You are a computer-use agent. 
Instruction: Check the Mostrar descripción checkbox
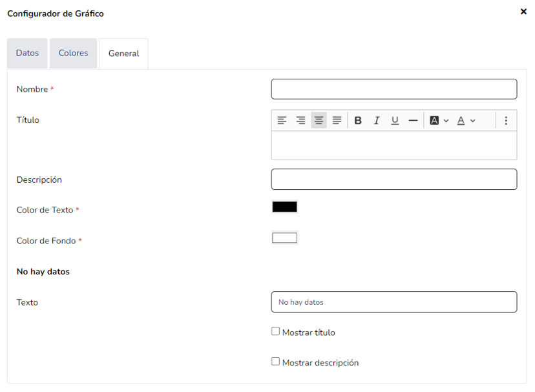point(276,362)
